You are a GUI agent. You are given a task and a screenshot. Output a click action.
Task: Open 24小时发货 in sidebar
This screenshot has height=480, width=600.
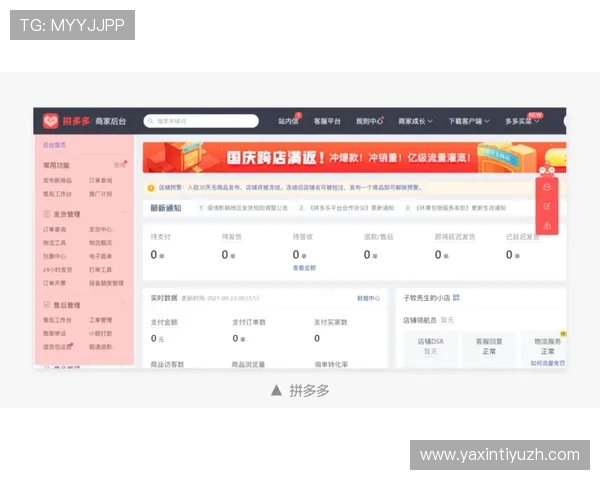(x=57, y=269)
